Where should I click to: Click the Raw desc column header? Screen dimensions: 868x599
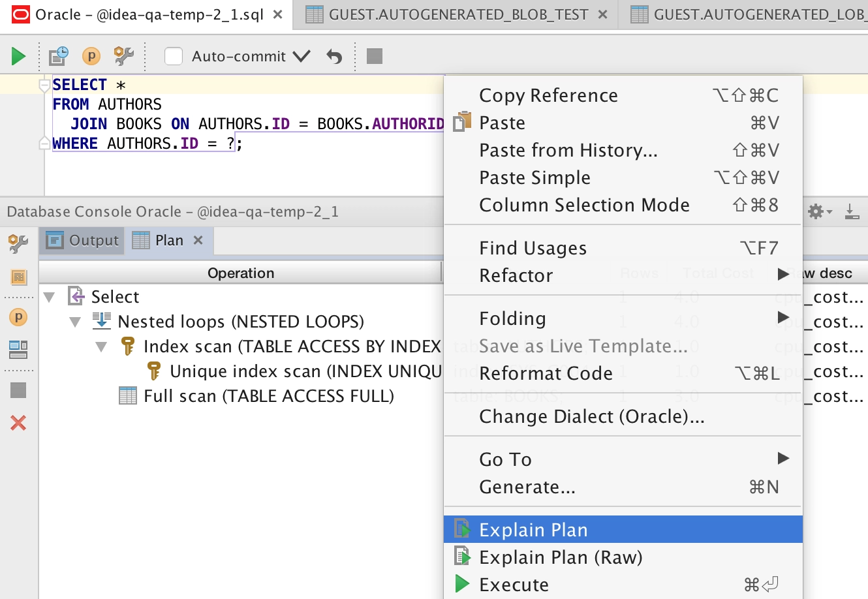pyautogui.click(x=827, y=273)
